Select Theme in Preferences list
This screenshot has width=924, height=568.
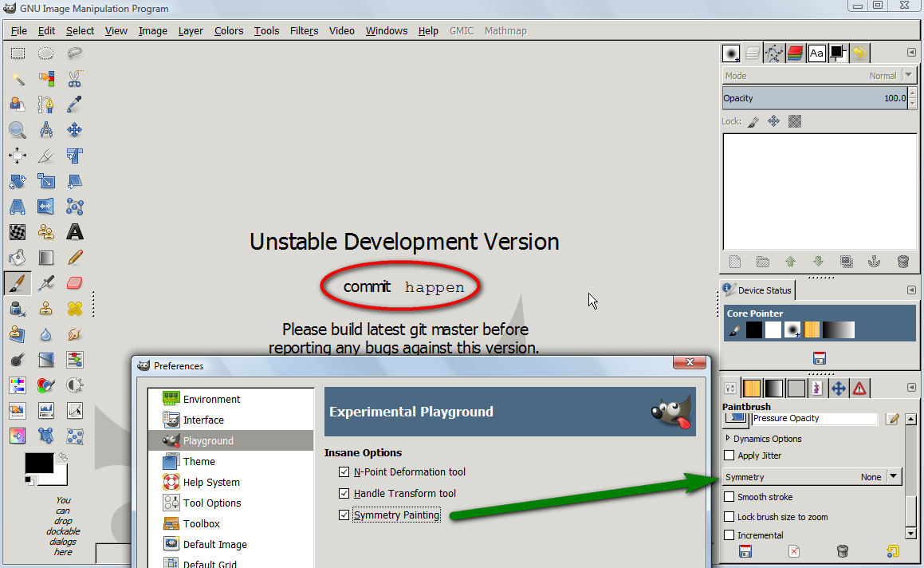tap(199, 461)
